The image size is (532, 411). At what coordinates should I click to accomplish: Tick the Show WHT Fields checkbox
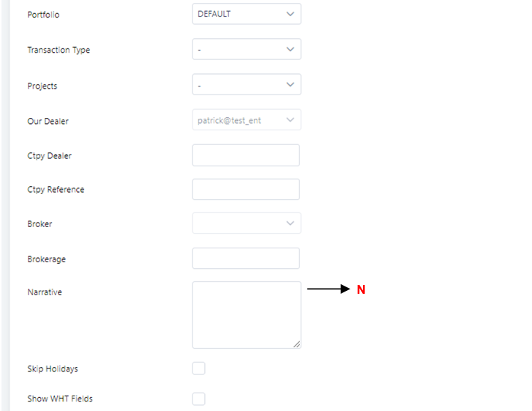[198, 399]
